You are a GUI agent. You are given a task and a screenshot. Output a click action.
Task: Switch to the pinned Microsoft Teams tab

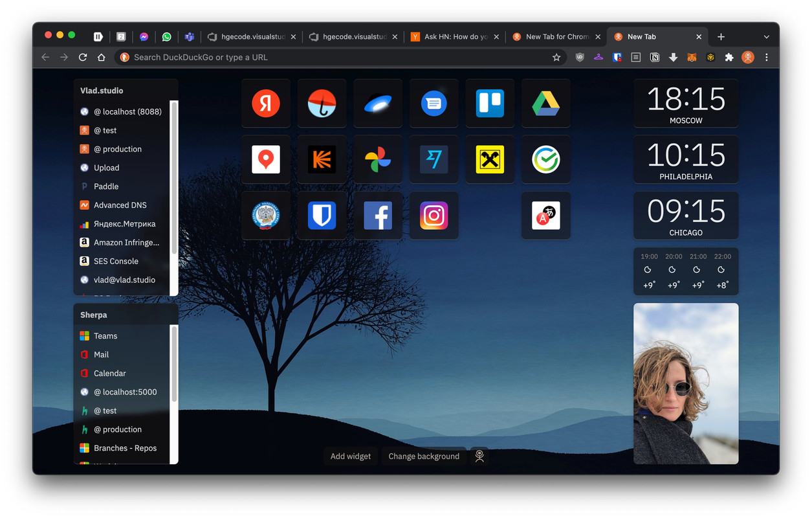click(x=190, y=37)
